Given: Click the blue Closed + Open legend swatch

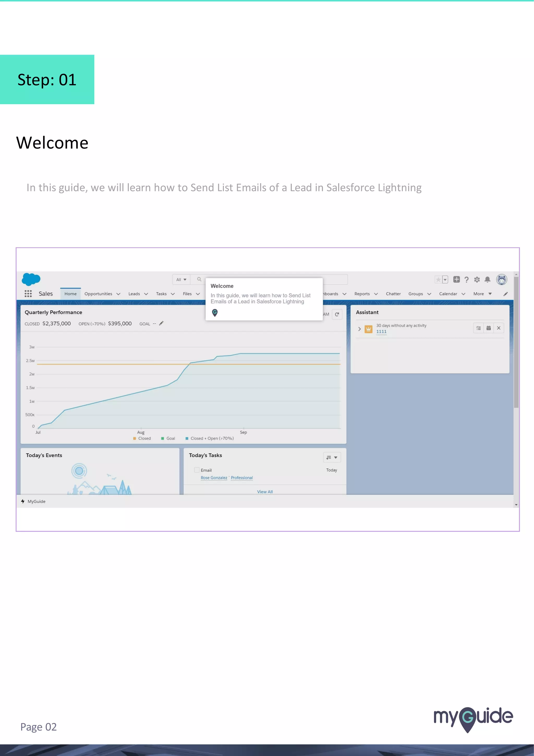Looking at the screenshot, I should [x=187, y=438].
